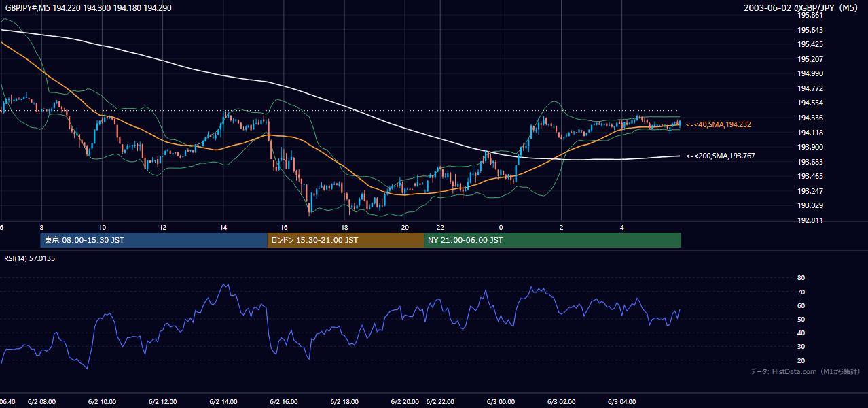Click the 6/3 00:00 date label
This screenshot has height=408, width=868.
coord(501,402)
